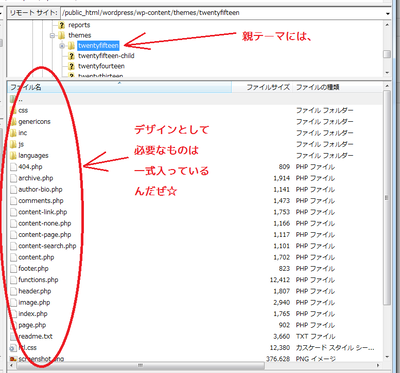Viewport: 400px width, 373px height.
Task: Click the themes folder icon
Action: pos(61,35)
